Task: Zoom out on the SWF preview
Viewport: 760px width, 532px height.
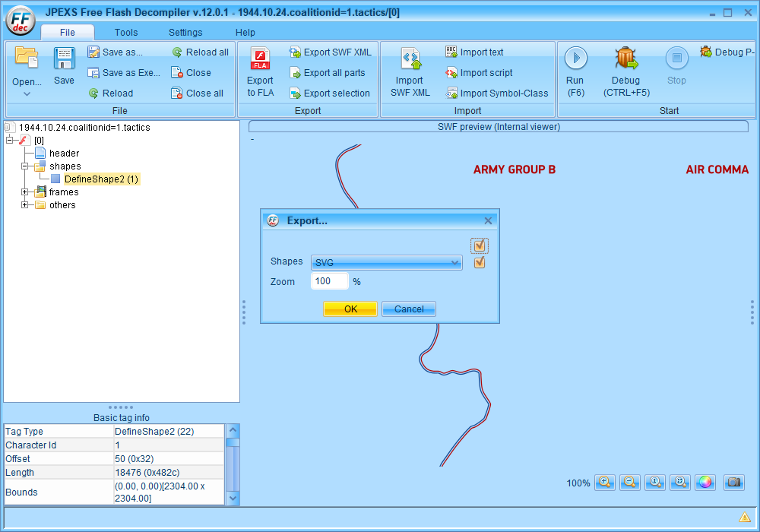Action: (x=629, y=482)
